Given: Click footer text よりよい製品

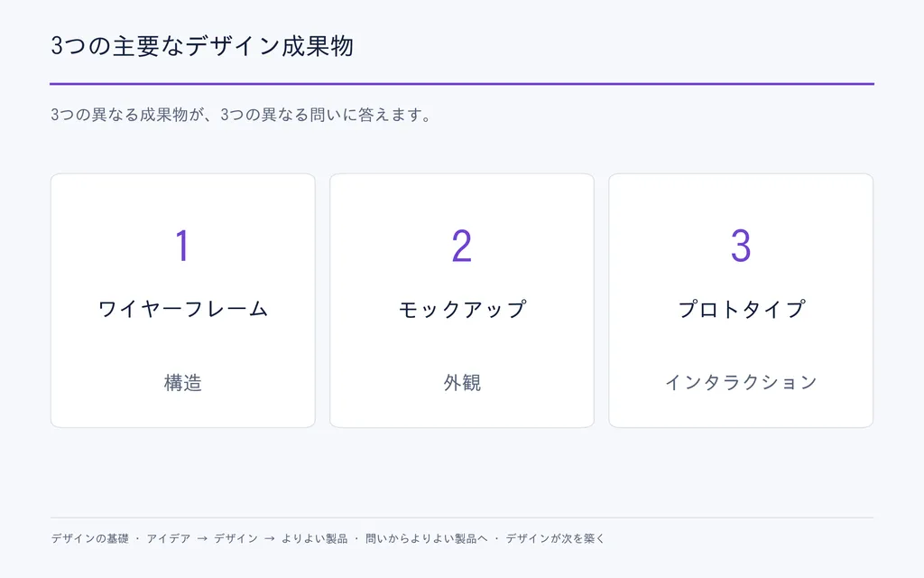Looking at the screenshot, I should pyautogui.click(x=314, y=538).
